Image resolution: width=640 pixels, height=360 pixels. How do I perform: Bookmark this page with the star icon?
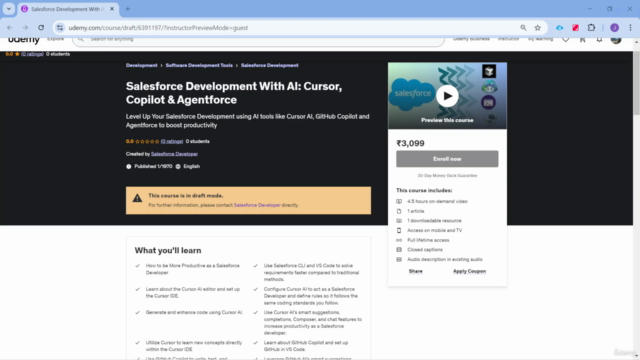(538, 28)
